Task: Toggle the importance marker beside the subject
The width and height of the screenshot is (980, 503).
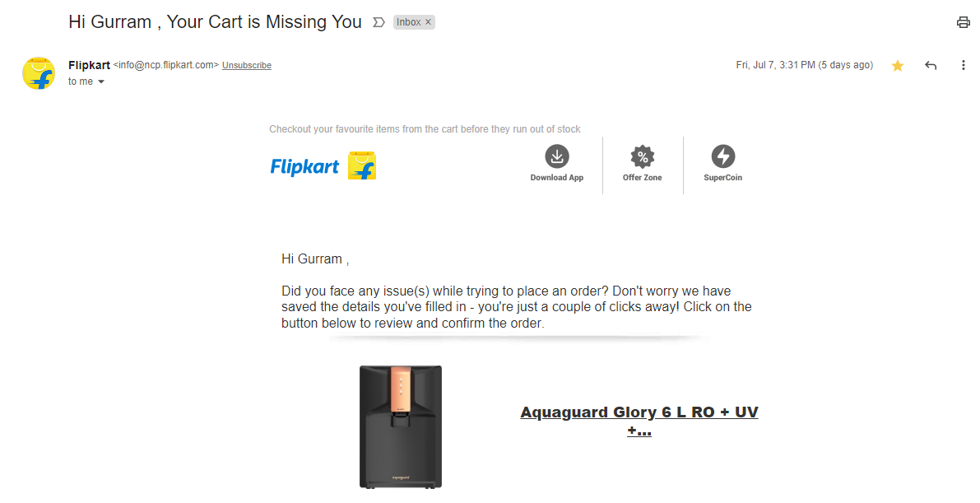Action: coord(379,22)
